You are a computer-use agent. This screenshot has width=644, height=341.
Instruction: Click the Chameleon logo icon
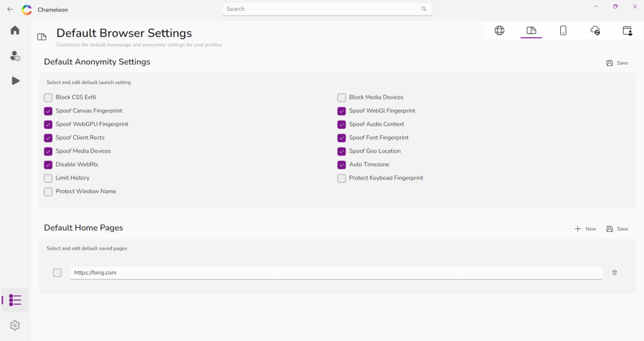pyautogui.click(x=27, y=10)
